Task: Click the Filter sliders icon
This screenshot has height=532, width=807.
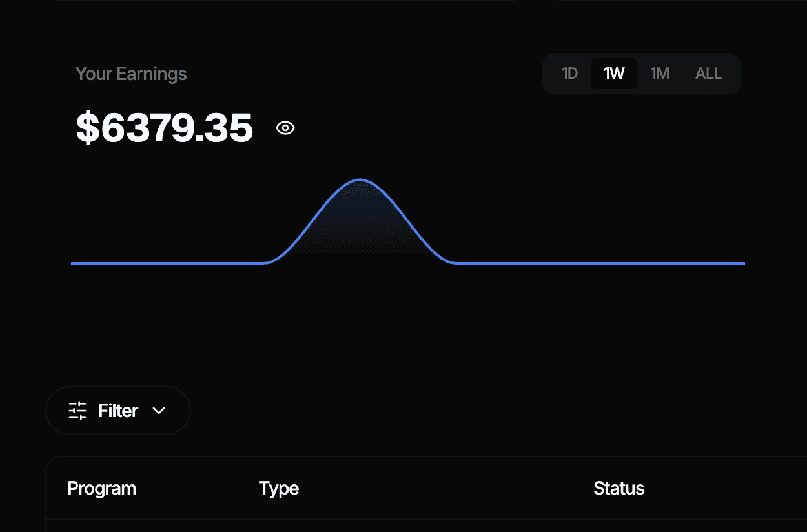Action: tap(77, 411)
